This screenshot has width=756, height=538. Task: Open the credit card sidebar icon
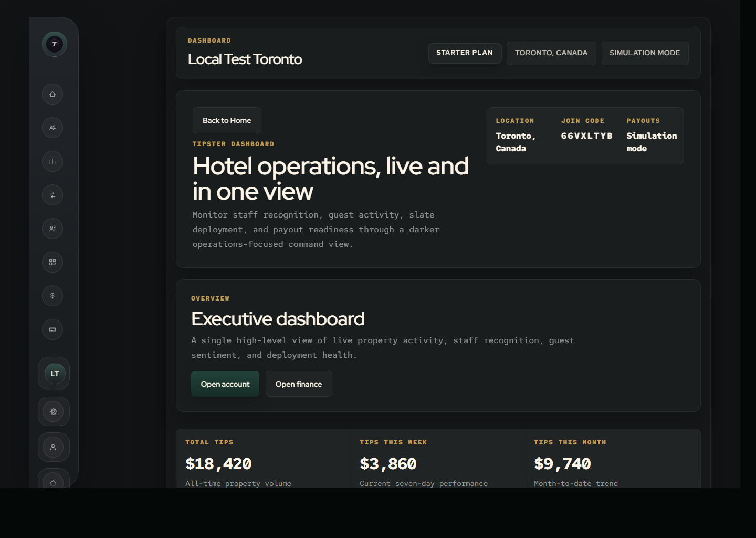pos(52,329)
